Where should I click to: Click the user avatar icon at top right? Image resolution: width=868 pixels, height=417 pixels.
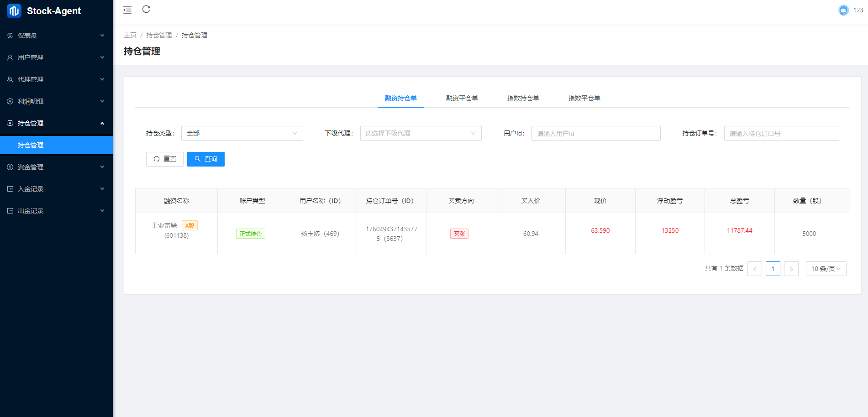pyautogui.click(x=843, y=10)
